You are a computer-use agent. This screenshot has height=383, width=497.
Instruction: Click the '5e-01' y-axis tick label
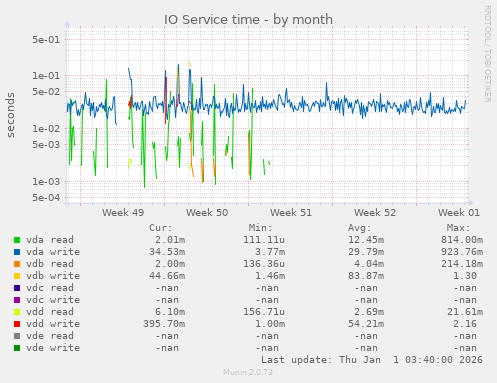pyautogui.click(x=46, y=40)
